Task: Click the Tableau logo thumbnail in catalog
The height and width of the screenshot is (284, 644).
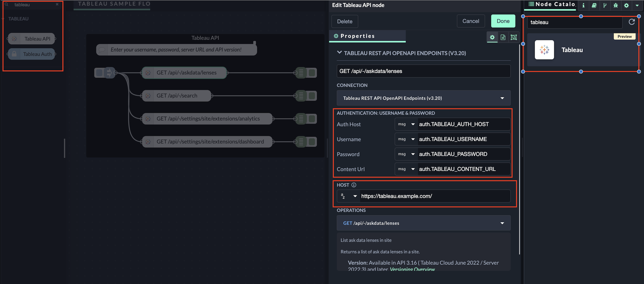Action: click(x=544, y=50)
